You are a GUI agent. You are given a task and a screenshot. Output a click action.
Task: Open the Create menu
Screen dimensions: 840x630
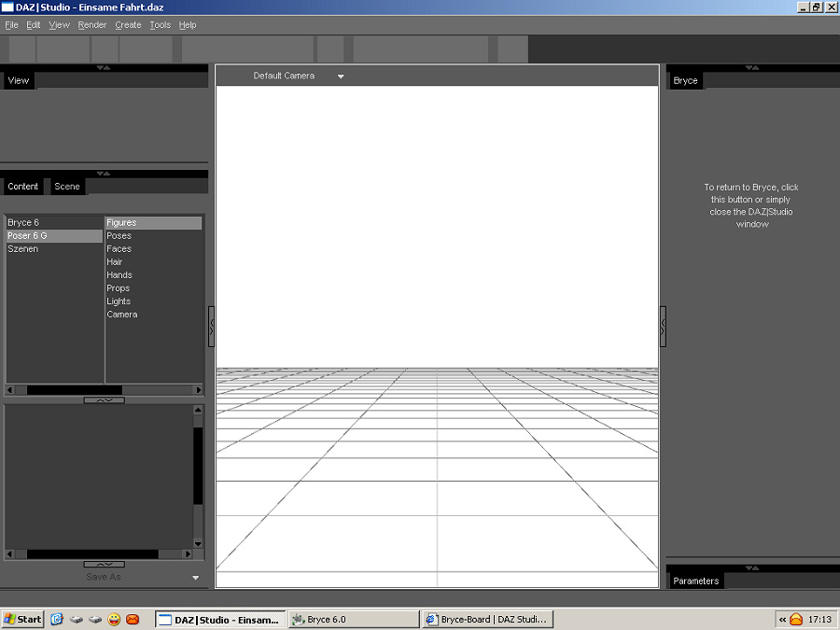click(128, 25)
